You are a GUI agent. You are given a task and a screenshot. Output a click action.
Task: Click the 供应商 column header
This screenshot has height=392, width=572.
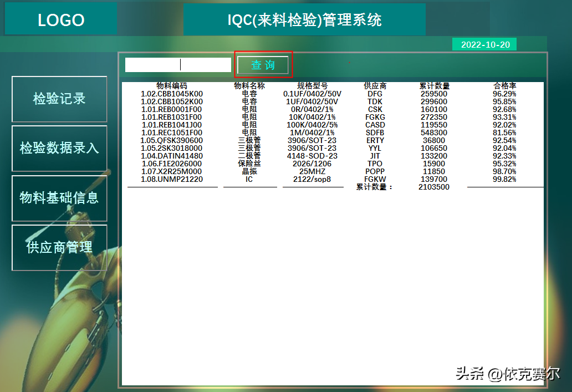tap(375, 86)
